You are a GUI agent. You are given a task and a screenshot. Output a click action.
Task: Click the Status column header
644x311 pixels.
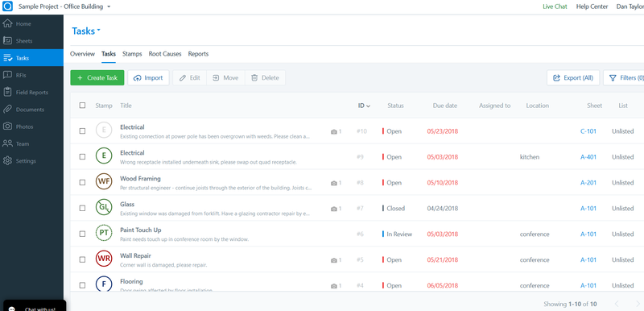click(x=395, y=106)
